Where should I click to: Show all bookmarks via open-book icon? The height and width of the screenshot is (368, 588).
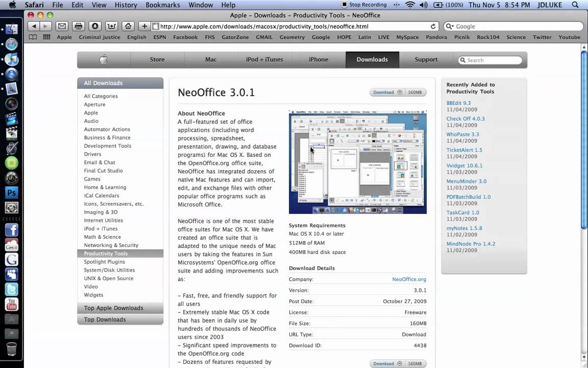click(33, 37)
